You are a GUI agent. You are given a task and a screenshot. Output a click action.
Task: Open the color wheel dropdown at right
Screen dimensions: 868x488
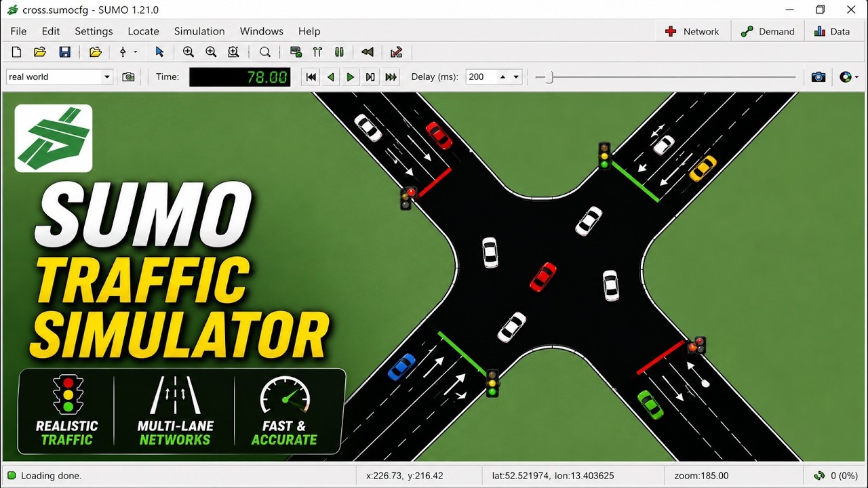[848, 77]
